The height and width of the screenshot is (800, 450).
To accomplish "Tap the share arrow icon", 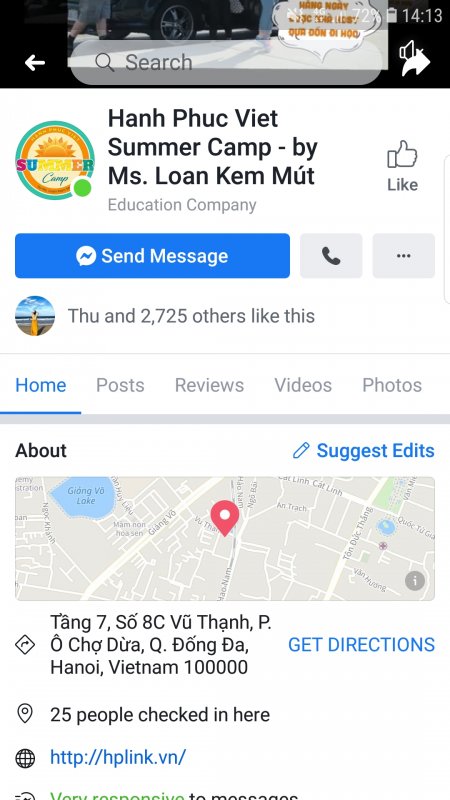I will (x=416, y=62).
